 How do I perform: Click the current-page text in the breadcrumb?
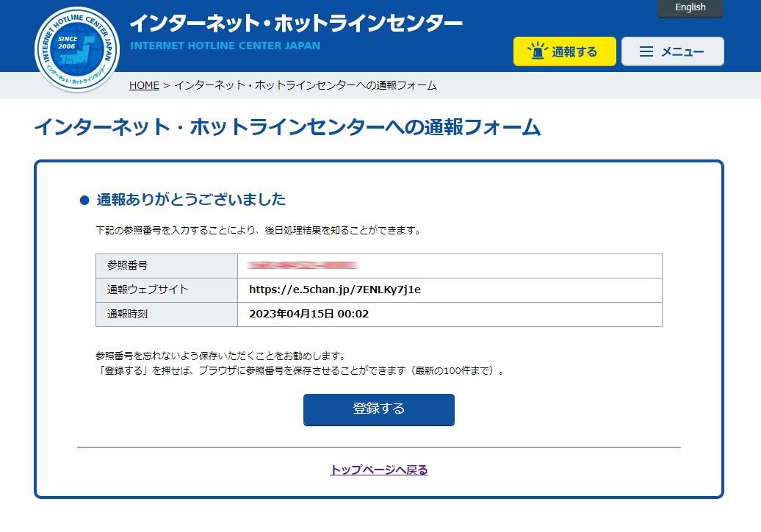point(305,85)
